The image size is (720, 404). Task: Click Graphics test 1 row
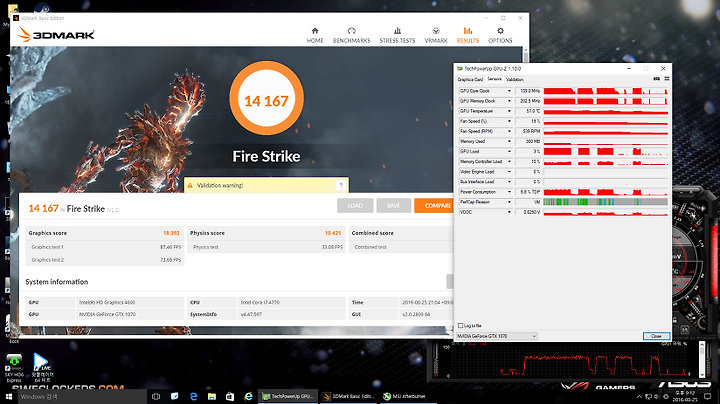(105, 247)
